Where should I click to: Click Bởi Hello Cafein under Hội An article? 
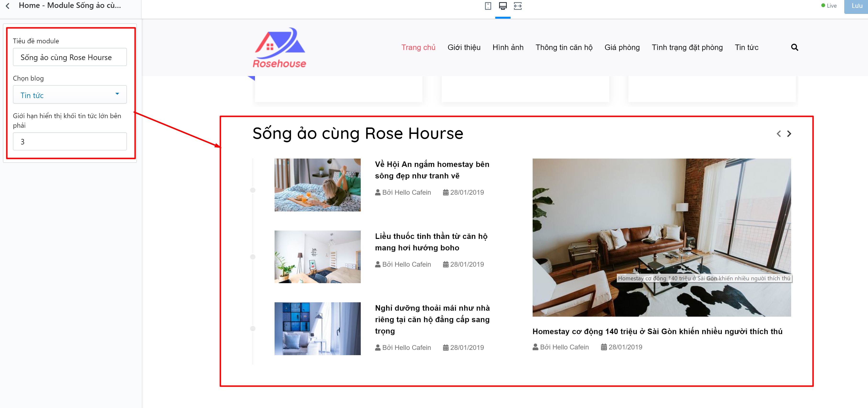403,193
